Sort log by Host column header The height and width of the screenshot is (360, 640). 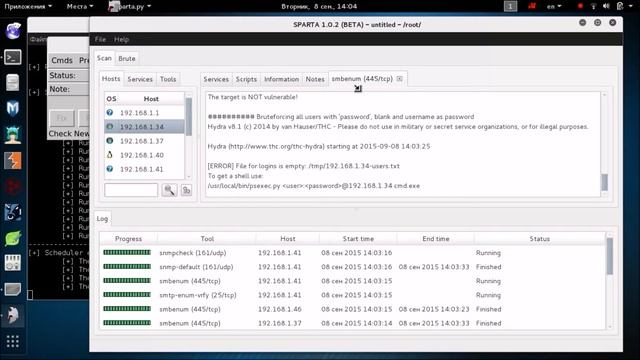(287, 239)
